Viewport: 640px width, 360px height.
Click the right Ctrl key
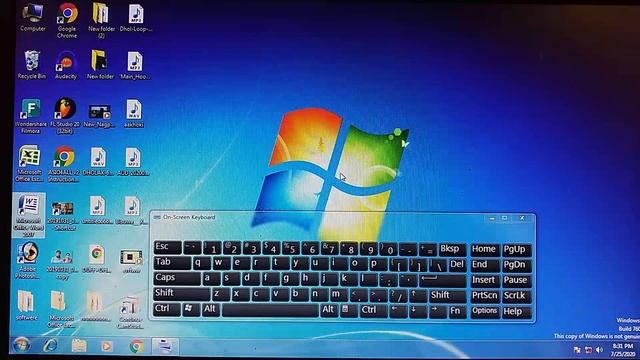coord(373,311)
